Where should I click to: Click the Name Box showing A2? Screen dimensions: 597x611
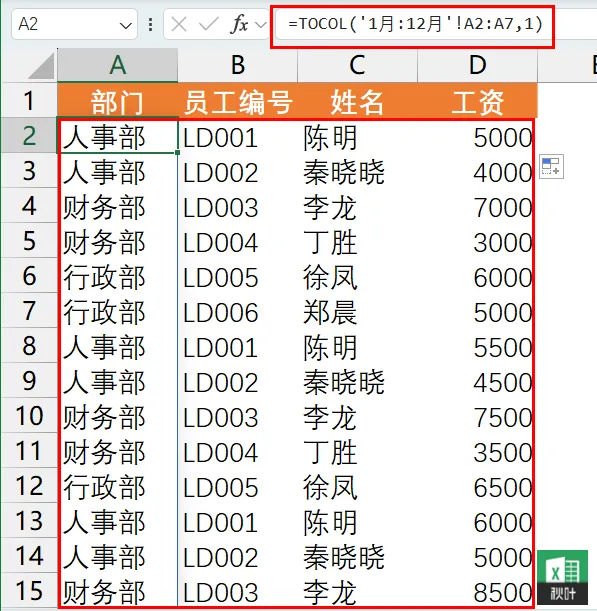click(74, 25)
